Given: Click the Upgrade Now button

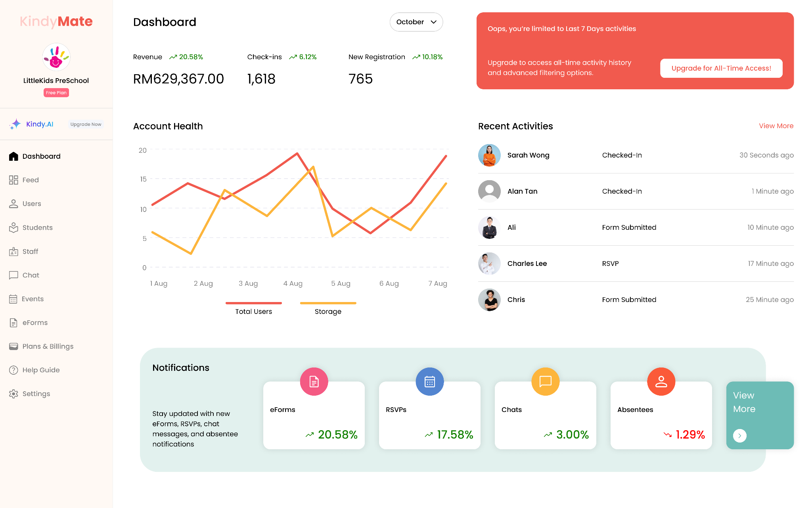Looking at the screenshot, I should tap(86, 124).
